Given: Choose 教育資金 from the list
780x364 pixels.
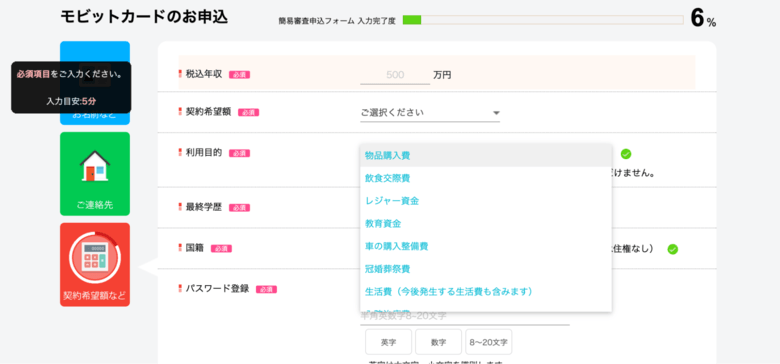Looking at the screenshot, I should coord(486,224).
